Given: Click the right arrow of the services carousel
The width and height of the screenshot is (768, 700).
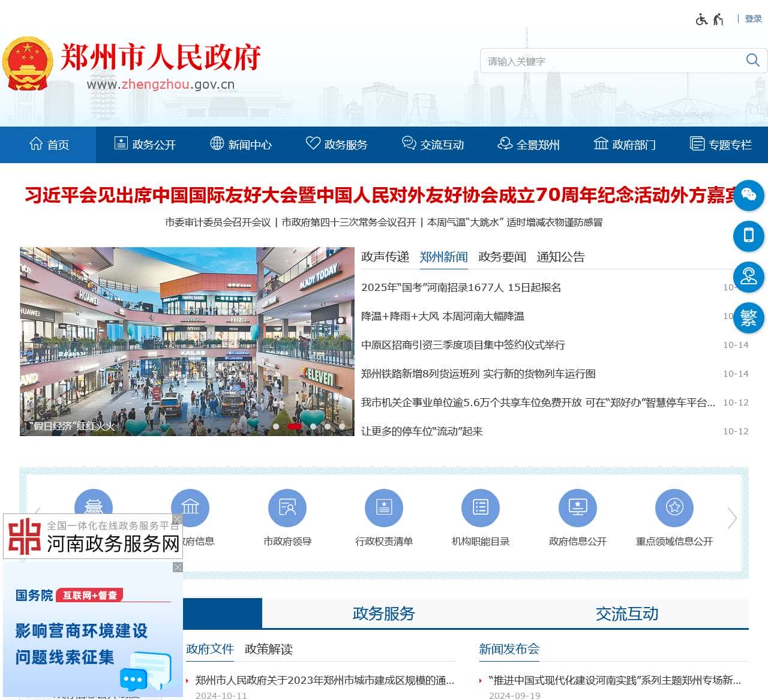Looking at the screenshot, I should tap(731, 518).
